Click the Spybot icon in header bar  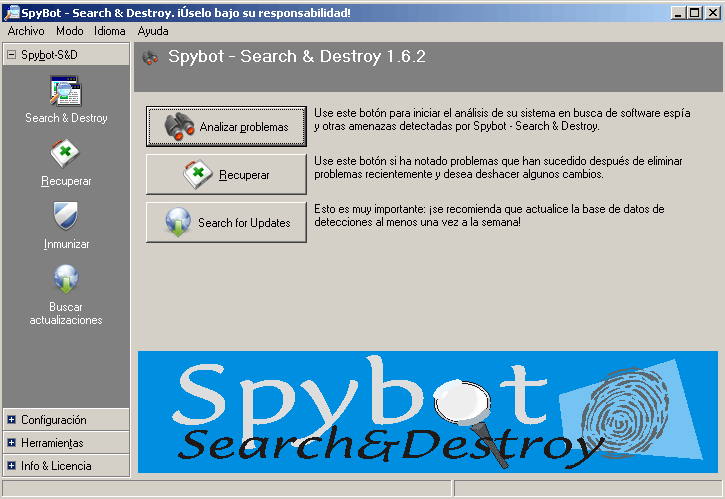[150, 58]
